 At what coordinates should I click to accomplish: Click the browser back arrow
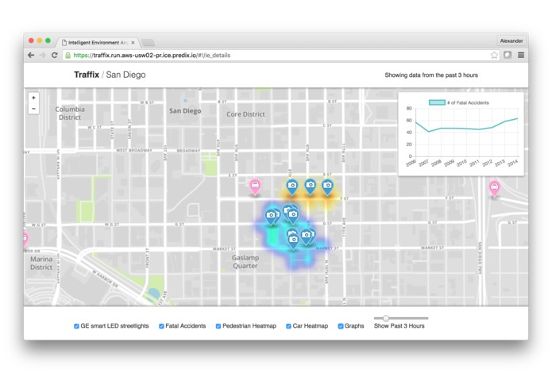(x=31, y=56)
